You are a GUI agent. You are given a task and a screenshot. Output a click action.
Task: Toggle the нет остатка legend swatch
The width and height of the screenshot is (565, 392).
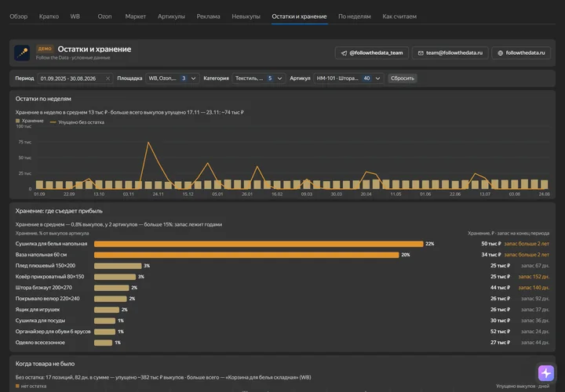click(x=17, y=387)
